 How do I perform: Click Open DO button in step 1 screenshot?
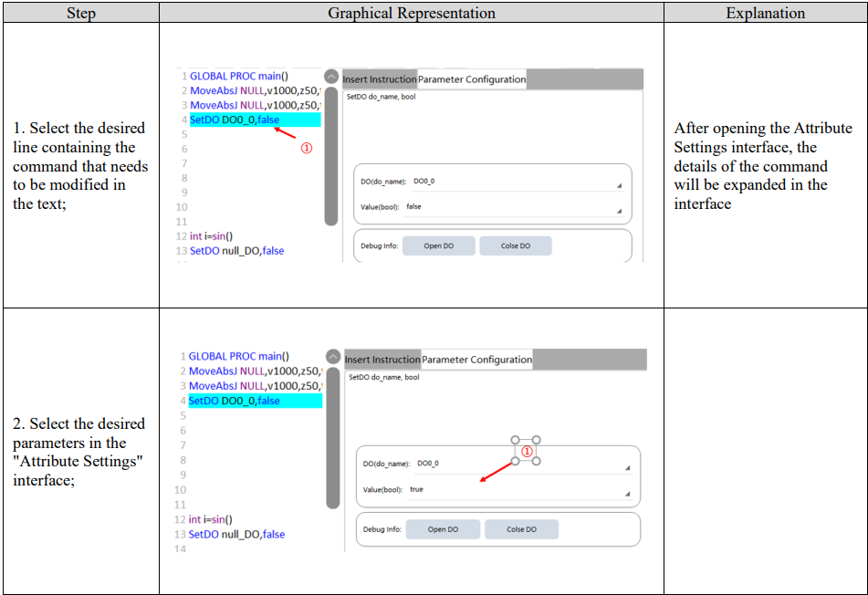[438, 245]
